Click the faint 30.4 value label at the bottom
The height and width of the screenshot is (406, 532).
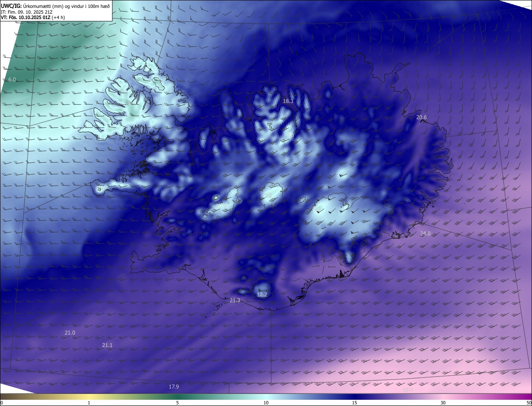pyautogui.click(x=408, y=390)
